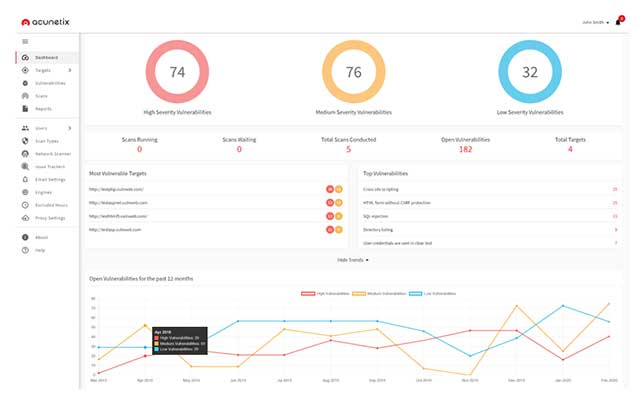The image size is (640, 404).
Task: Open the Email Settings sidebar icon
Action: [x=25, y=180]
